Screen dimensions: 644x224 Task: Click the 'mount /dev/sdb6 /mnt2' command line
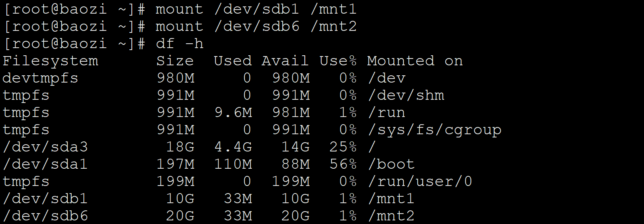click(x=256, y=26)
